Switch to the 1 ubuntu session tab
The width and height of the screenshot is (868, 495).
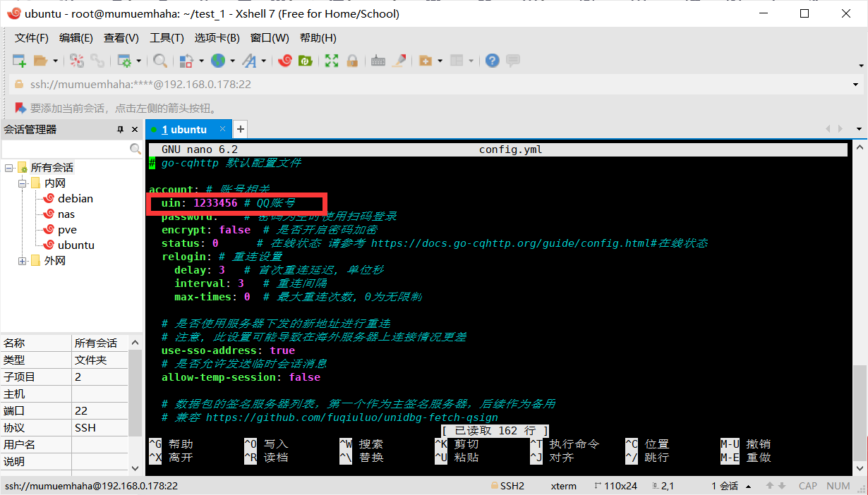183,130
